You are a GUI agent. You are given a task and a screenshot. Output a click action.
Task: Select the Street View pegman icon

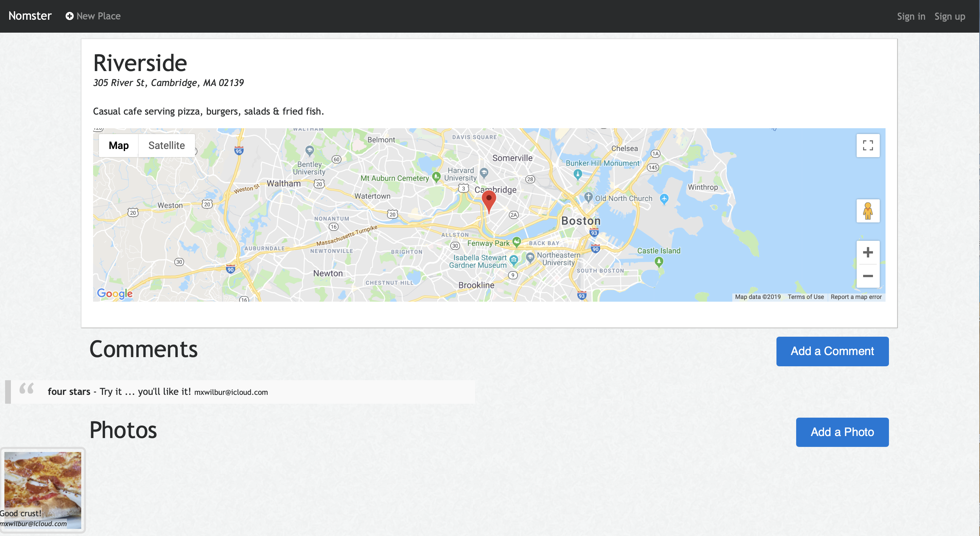(x=868, y=211)
